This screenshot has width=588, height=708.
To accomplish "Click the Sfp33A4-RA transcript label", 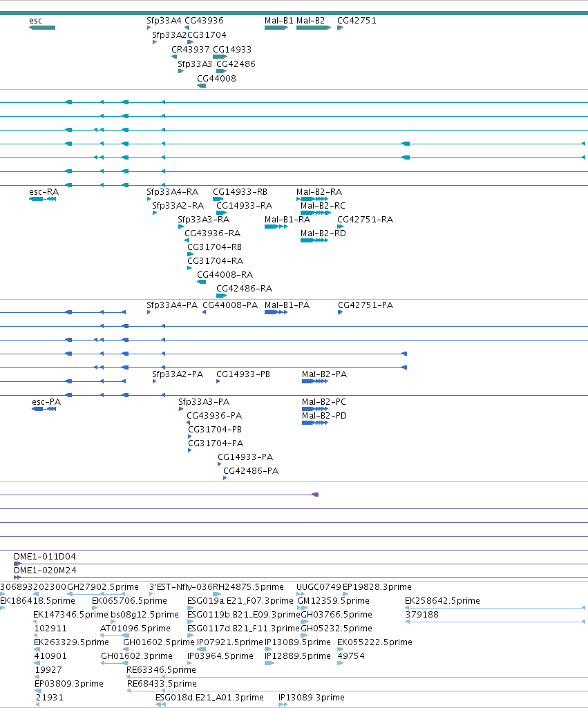I will (x=173, y=192).
